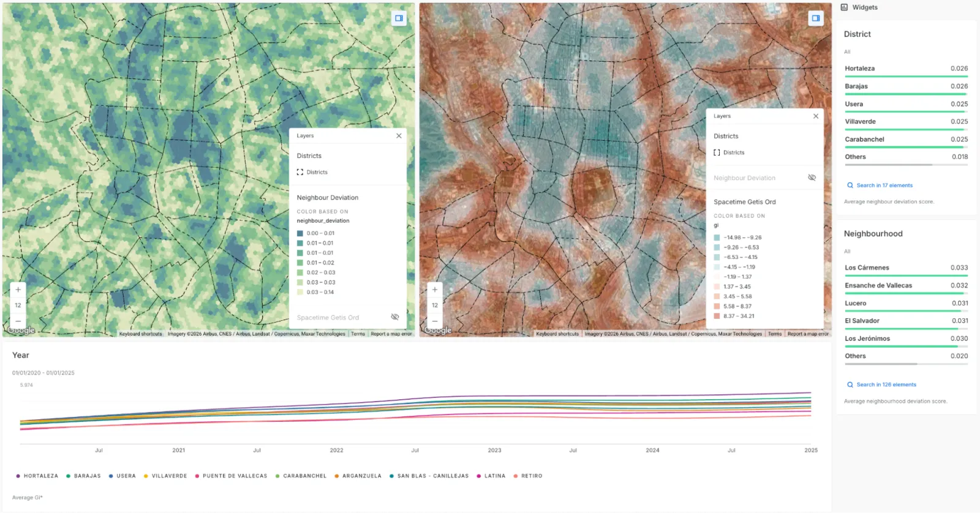The width and height of the screenshot is (980, 513).
Task: Open Search in 126 elements link
Action: click(886, 385)
